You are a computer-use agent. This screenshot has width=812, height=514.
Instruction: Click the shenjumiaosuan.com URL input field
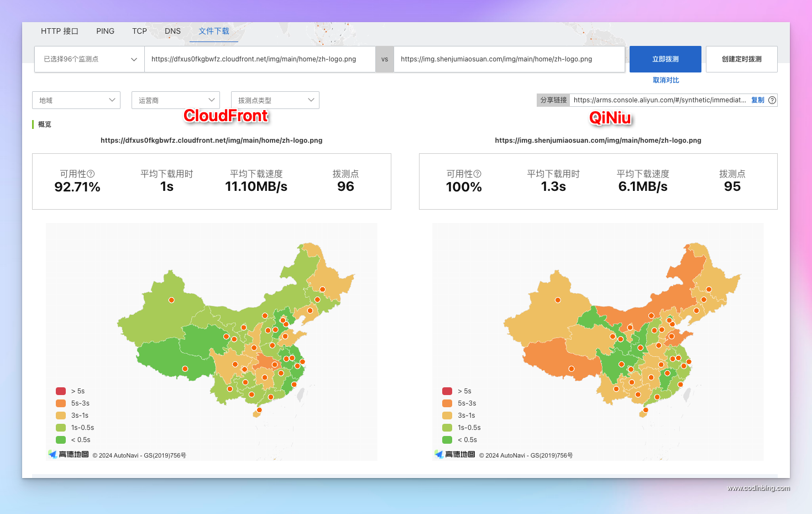[509, 59]
